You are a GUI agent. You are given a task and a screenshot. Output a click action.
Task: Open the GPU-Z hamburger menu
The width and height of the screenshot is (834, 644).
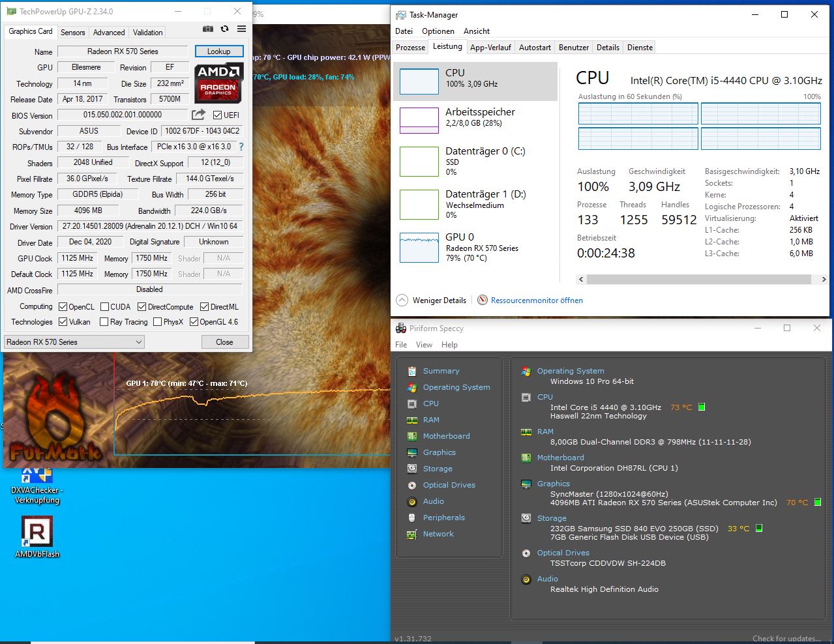241,29
